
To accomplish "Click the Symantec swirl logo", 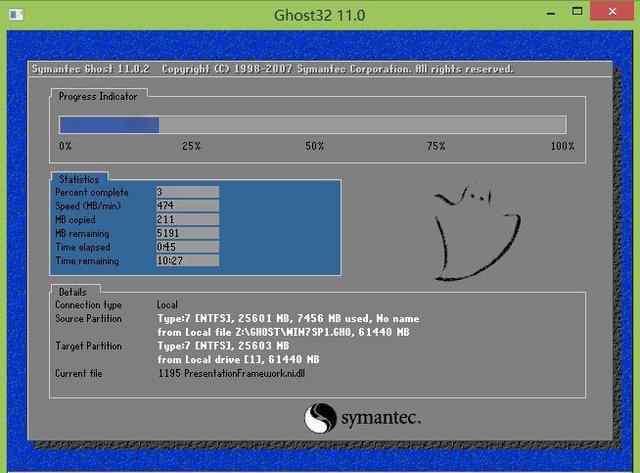I will [x=320, y=417].
